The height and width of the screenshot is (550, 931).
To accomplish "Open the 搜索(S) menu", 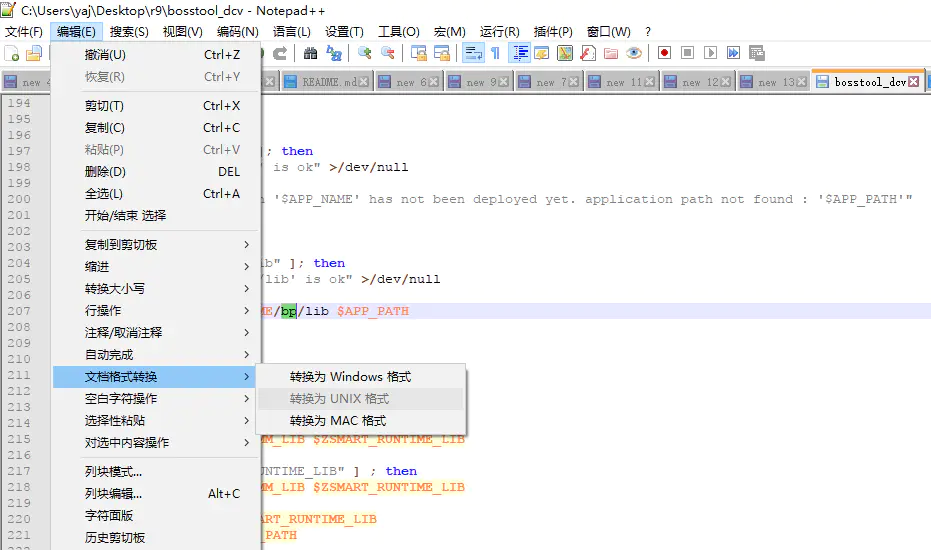I will (129, 31).
